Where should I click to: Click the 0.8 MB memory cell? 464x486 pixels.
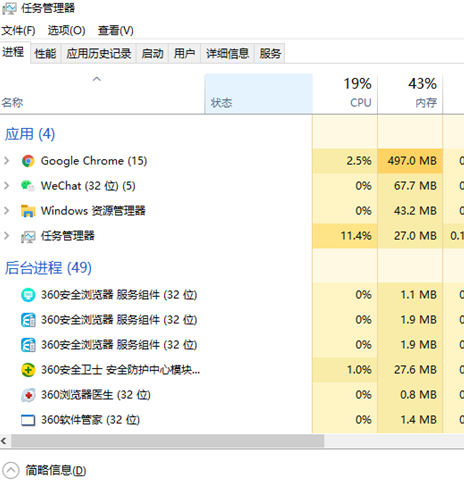(410, 395)
